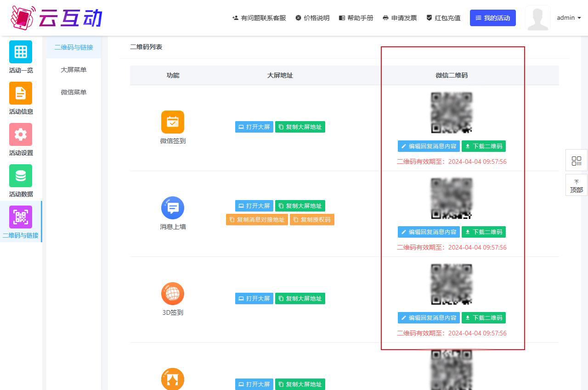Image resolution: width=588 pixels, height=390 pixels.
Task: Click 复制大屏地址 for 消息上墙
Action: (x=300, y=206)
